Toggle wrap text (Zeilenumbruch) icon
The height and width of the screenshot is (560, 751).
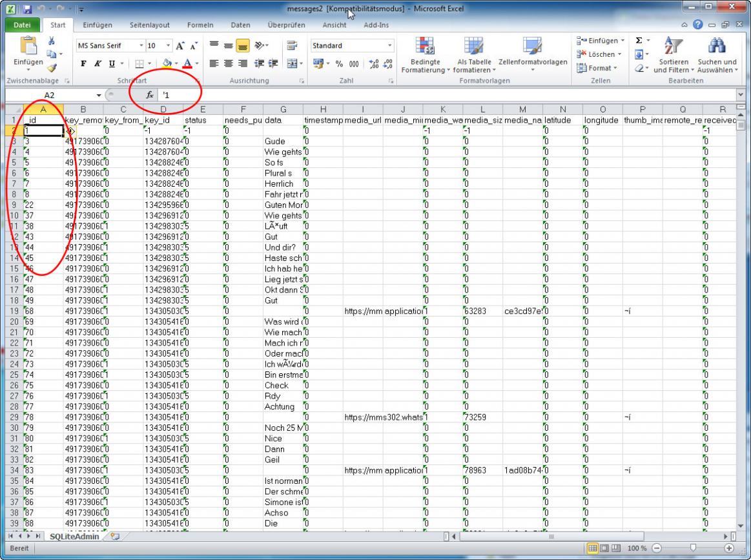pos(292,45)
